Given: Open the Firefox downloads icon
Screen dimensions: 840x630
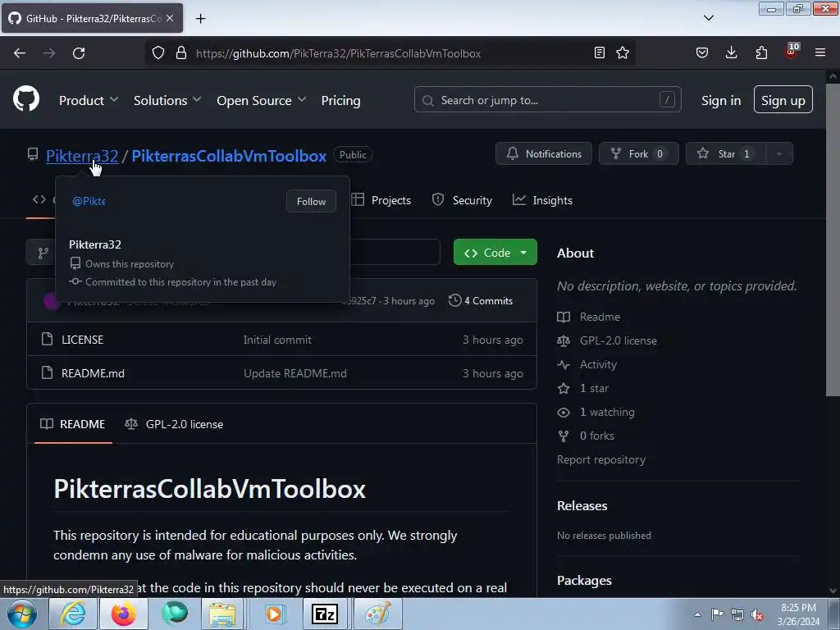Looking at the screenshot, I should point(731,52).
